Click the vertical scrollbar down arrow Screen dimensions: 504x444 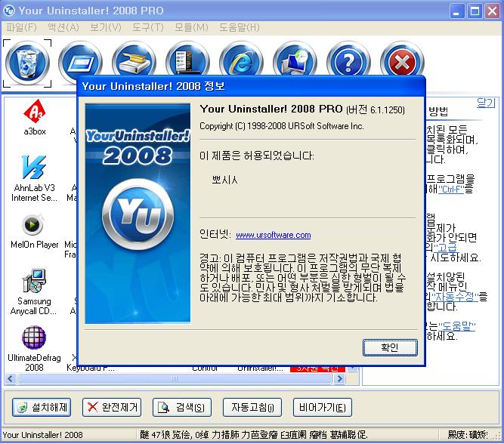pyautogui.click(x=353, y=367)
